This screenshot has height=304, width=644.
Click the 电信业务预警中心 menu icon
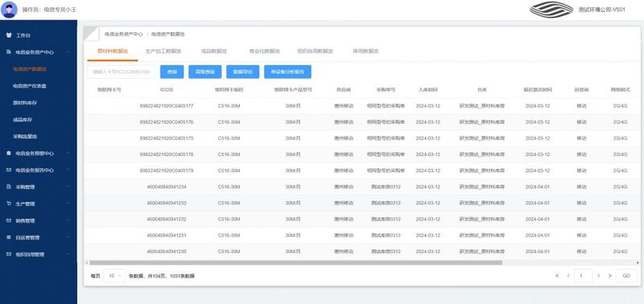click(x=9, y=153)
